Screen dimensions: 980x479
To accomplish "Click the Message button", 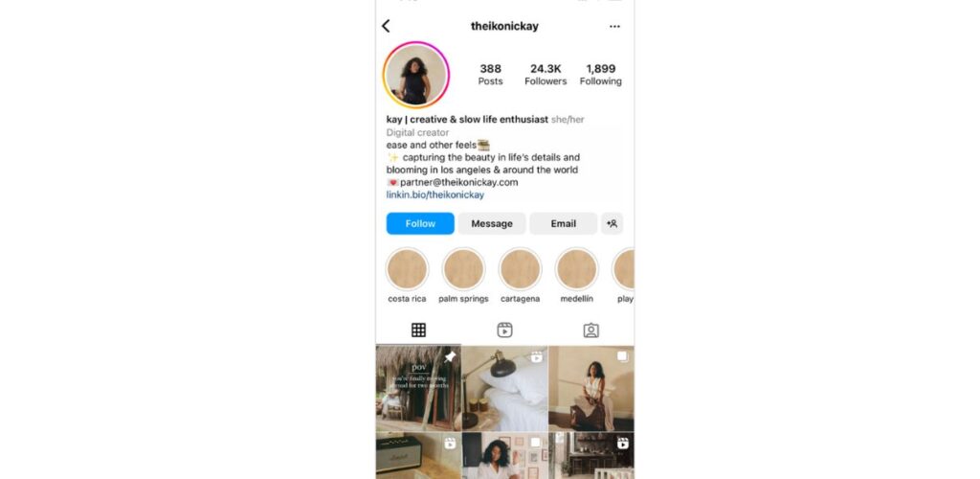I will click(492, 223).
